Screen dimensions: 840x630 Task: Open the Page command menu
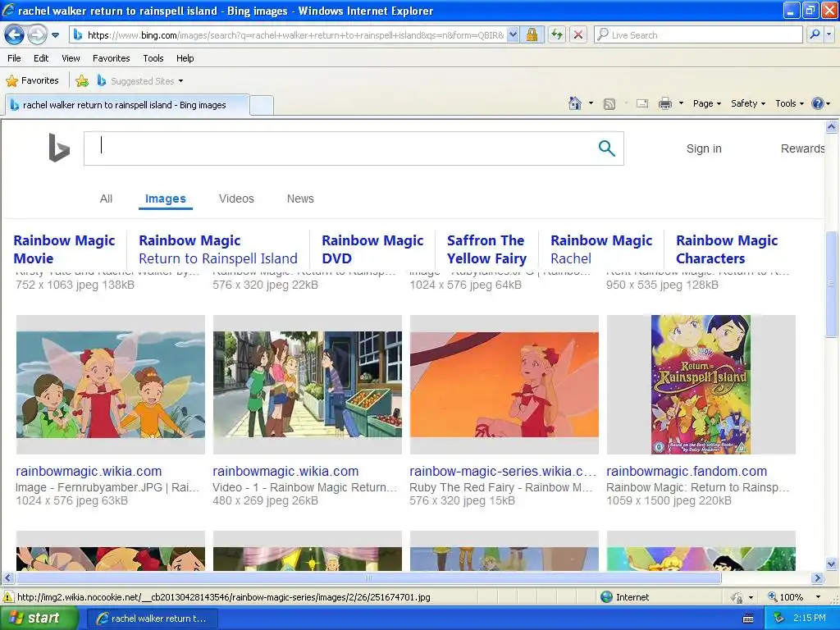click(706, 103)
